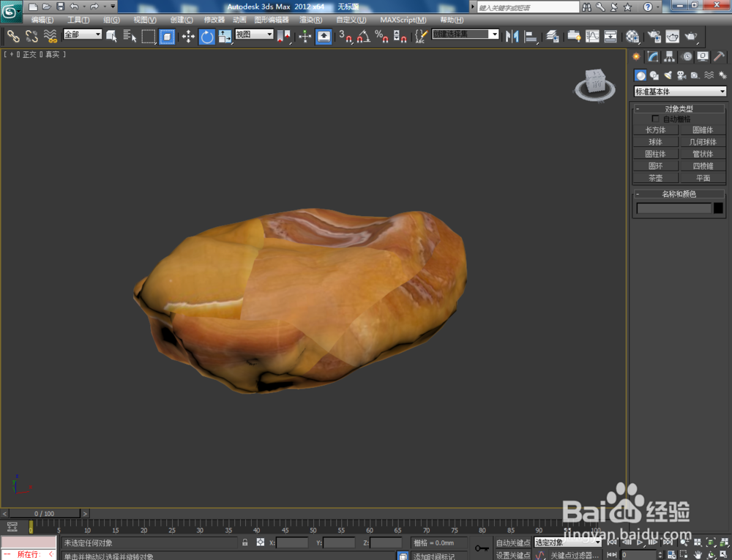Toggle spinner snap
Screen dimensions: 732x560
tap(400, 37)
